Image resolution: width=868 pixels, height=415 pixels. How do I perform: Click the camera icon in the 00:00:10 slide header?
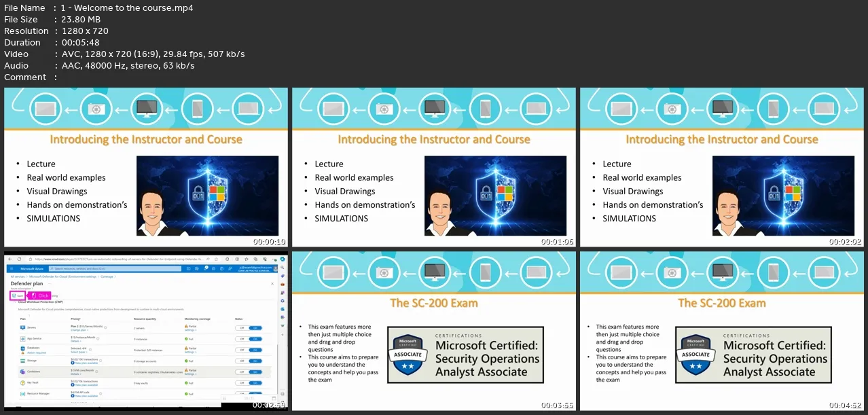pyautogui.click(x=96, y=109)
